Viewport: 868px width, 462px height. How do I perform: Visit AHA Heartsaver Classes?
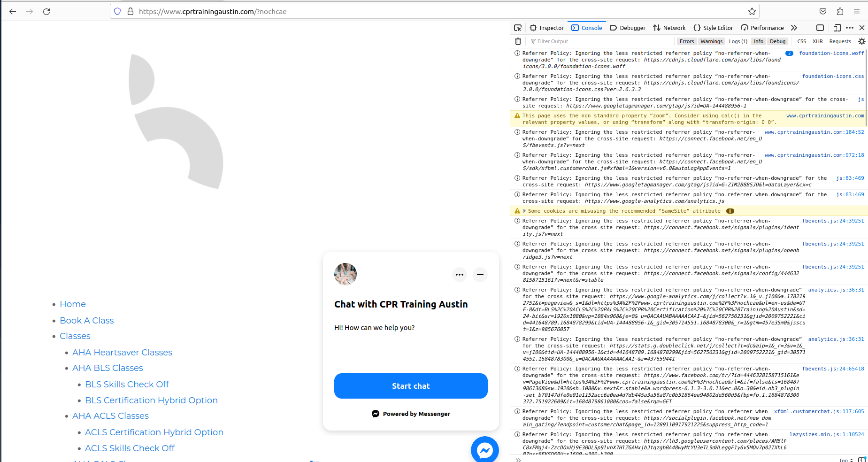122,353
